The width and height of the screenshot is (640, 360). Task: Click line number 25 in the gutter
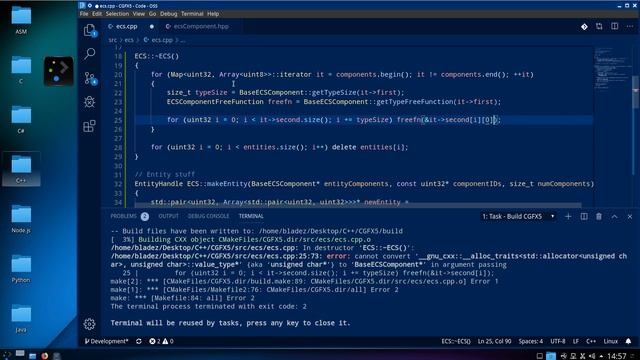(x=118, y=120)
